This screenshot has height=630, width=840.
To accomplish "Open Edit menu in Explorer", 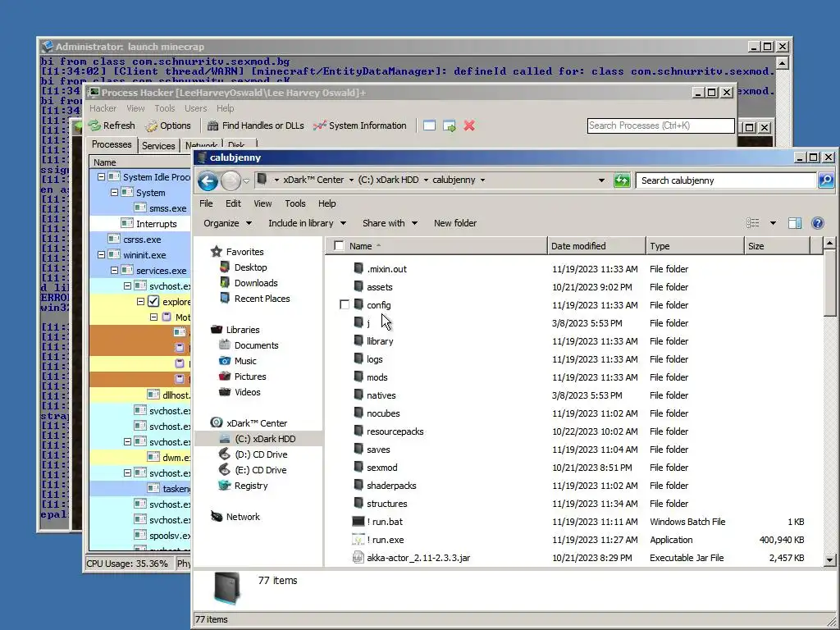I will click(x=233, y=203).
